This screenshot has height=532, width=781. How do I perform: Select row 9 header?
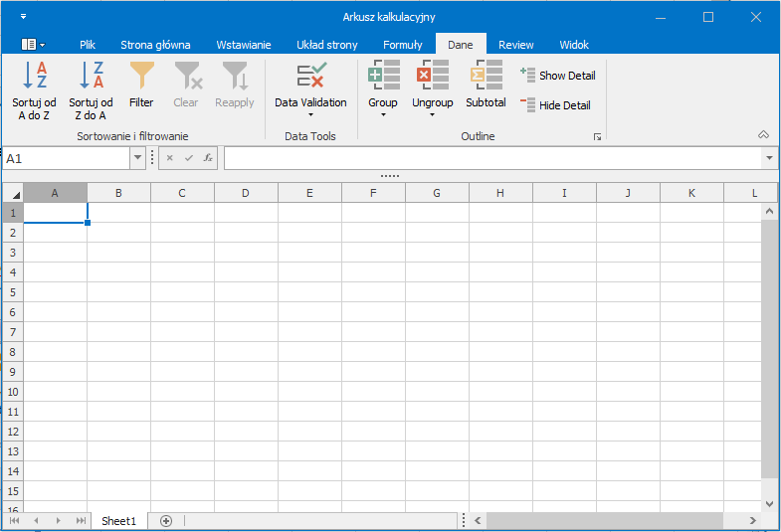(13, 372)
